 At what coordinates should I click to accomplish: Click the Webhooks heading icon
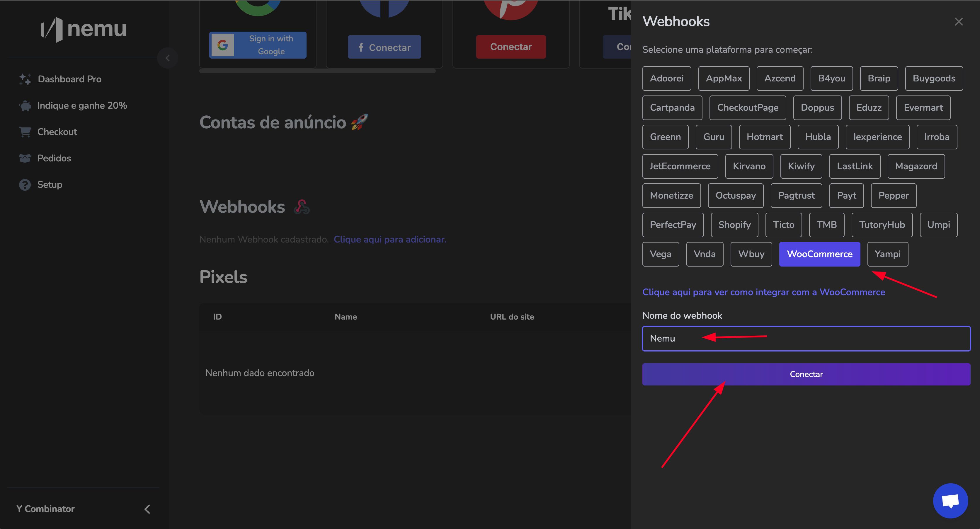pos(302,207)
